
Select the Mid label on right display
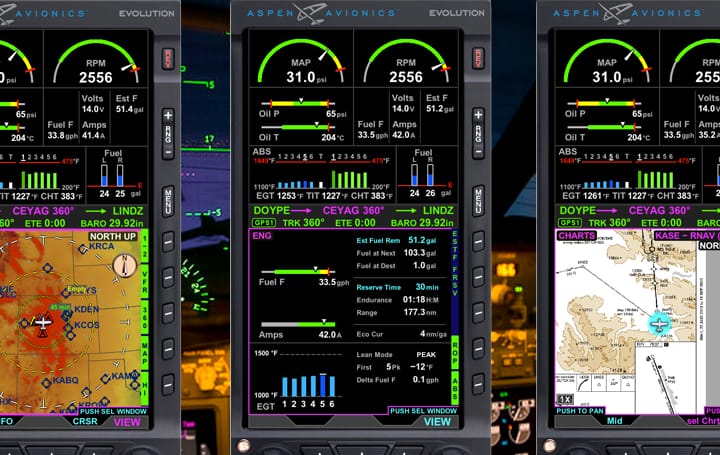coord(614,421)
